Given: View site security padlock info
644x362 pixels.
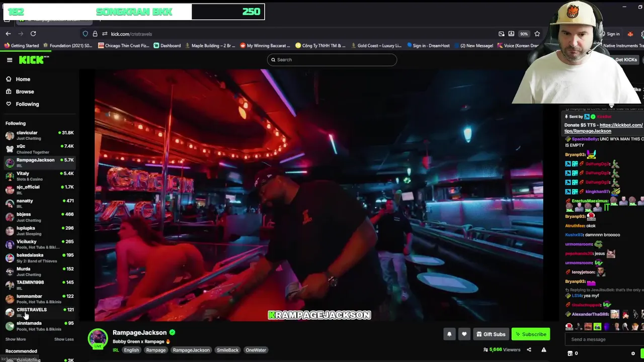Looking at the screenshot, I should (95, 34).
